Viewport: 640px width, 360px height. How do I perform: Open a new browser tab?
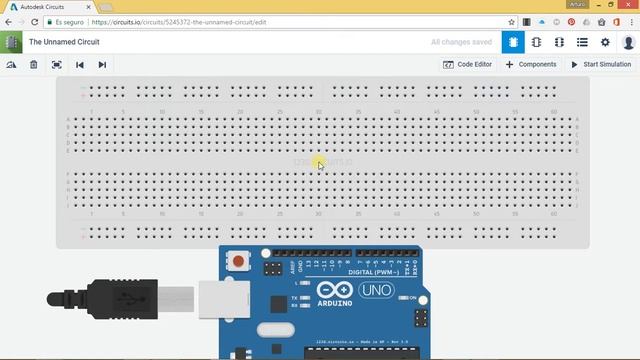106,7
